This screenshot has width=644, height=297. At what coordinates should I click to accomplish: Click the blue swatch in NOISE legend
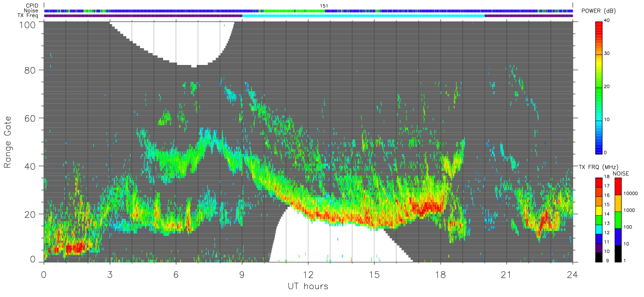point(618,236)
